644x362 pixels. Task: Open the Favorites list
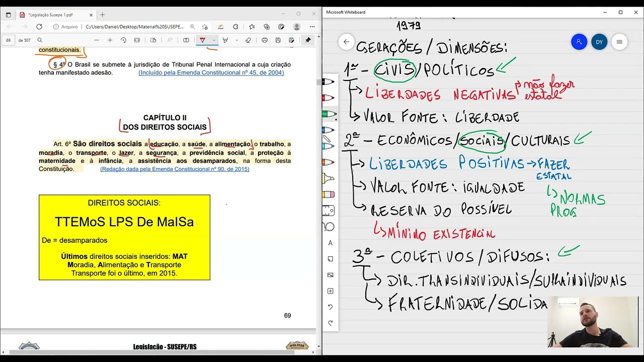pyautogui.click(x=252, y=27)
